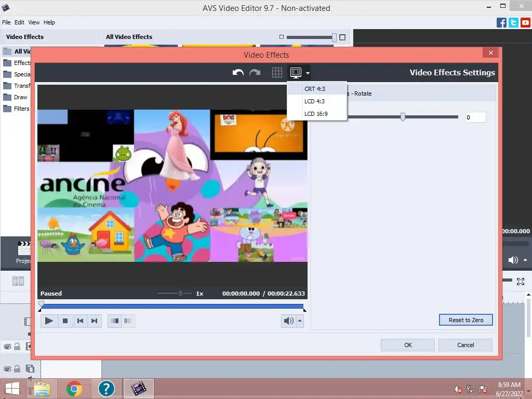The height and width of the screenshot is (399, 532).
Task: Undo the last change in Video Effects dialog
Action: point(238,73)
